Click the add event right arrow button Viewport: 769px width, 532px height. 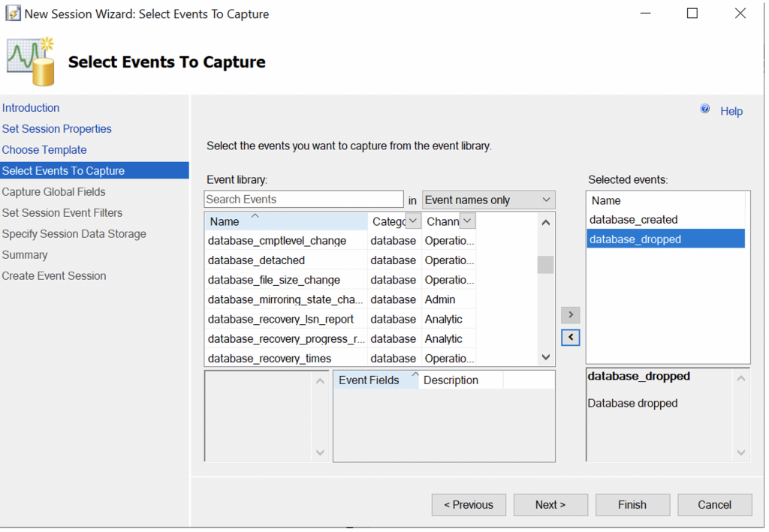(571, 315)
